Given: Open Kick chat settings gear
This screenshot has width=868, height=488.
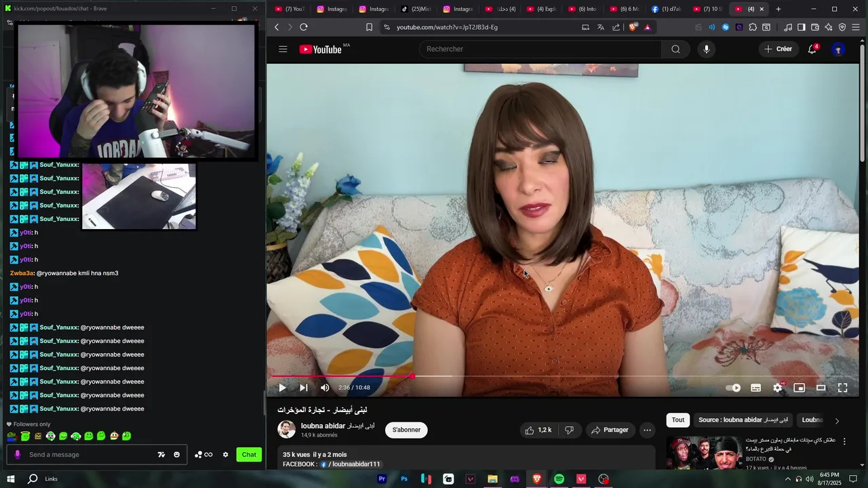Looking at the screenshot, I should [x=225, y=455].
